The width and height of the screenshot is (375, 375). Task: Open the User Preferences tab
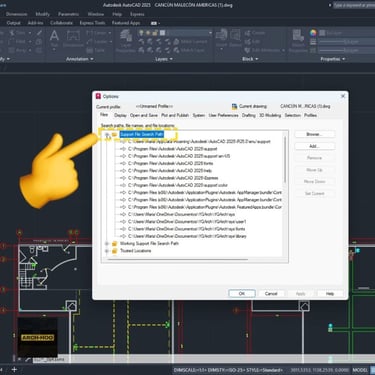click(223, 115)
